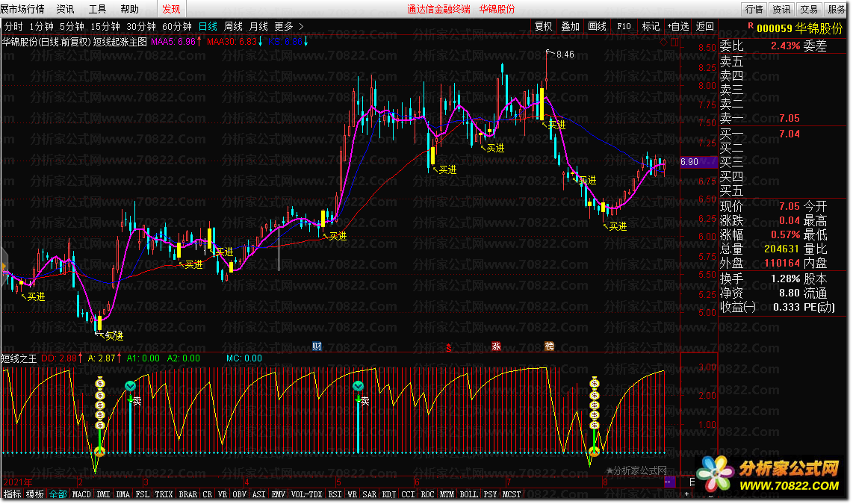Select the 5分钟 timeframe

(72, 26)
